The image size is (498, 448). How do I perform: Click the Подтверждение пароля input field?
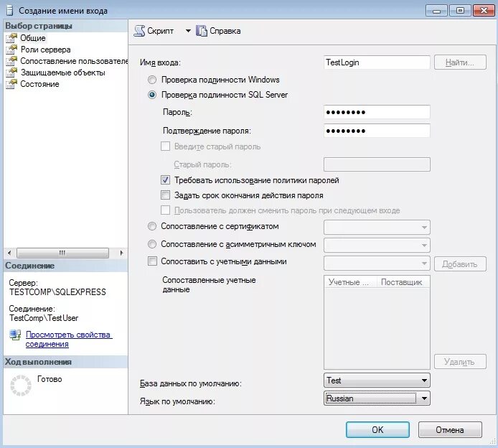click(x=377, y=131)
